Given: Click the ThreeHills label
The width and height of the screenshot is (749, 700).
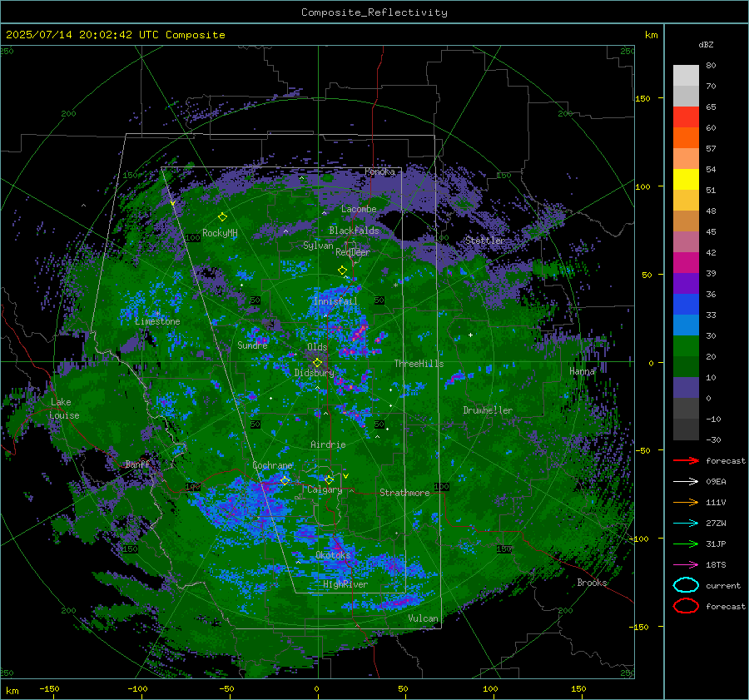Looking at the screenshot, I should [x=419, y=364].
